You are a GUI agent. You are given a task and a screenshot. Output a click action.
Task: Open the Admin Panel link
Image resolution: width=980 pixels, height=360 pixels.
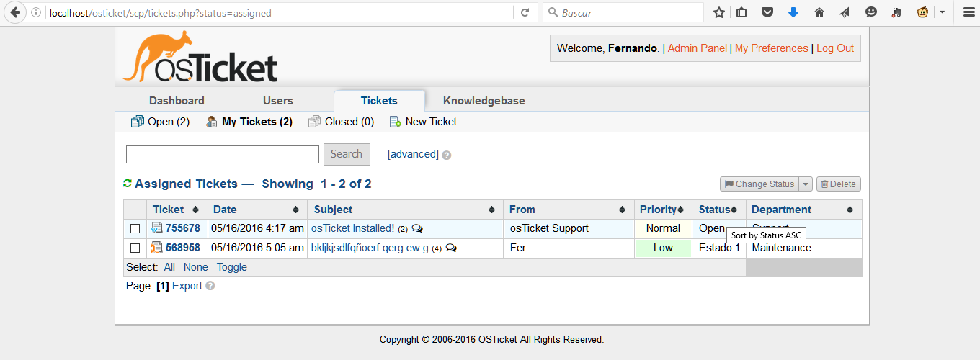pos(697,48)
